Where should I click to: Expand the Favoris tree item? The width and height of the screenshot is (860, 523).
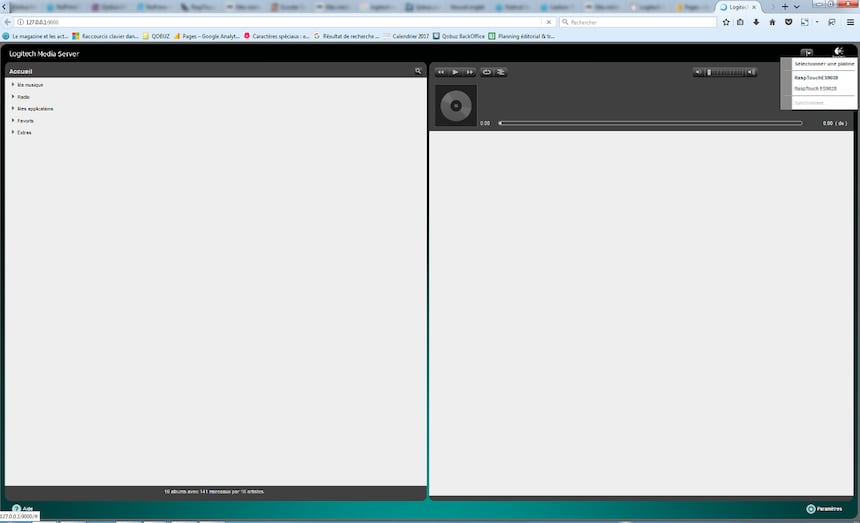(x=13, y=120)
